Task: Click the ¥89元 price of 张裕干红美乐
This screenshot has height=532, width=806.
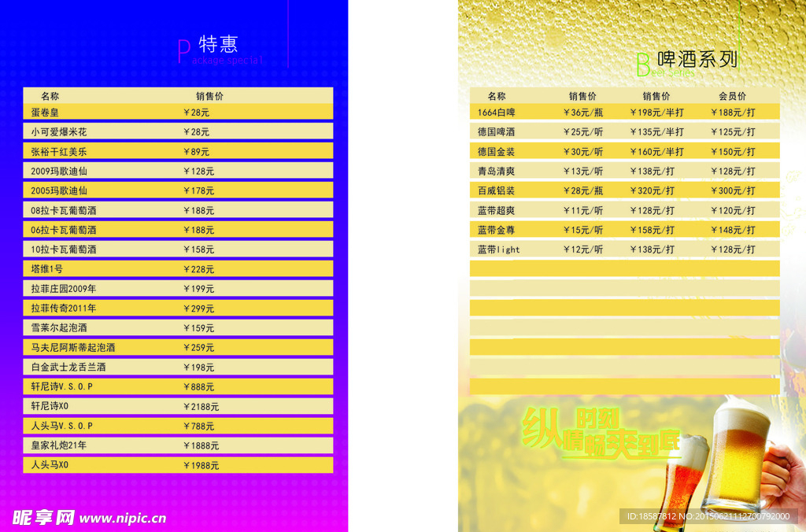Action: pos(196,152)
